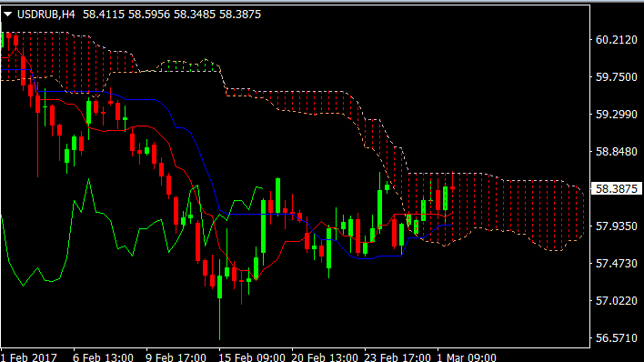
Task: Select the 20 Feb 13:00 time label
Action: (x=325, y=357)
